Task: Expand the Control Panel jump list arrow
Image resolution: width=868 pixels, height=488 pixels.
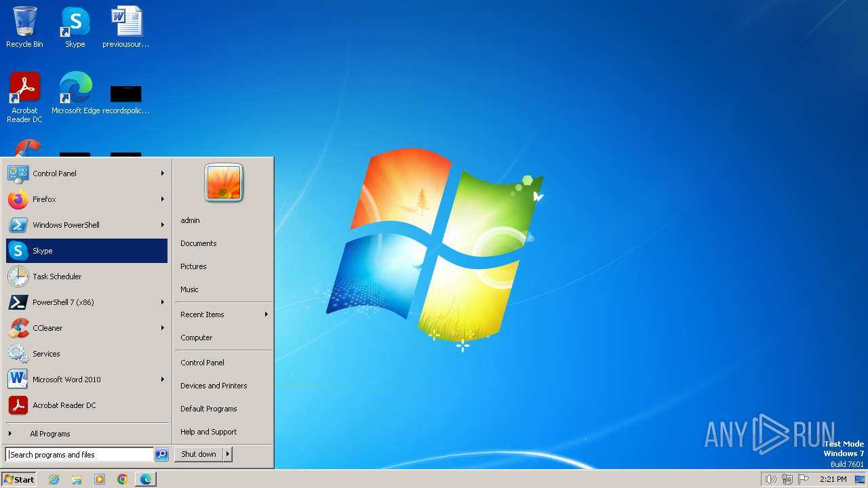Action: 163,174
